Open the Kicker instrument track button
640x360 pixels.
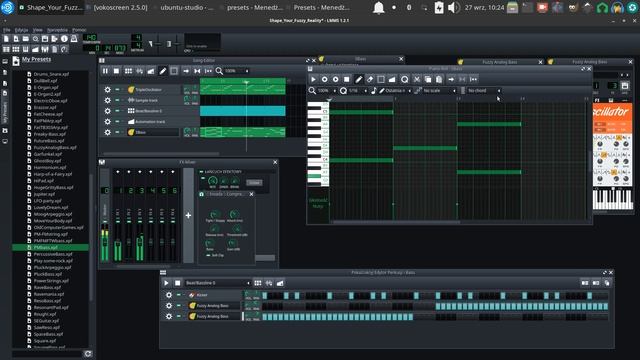tap(215, 295)
